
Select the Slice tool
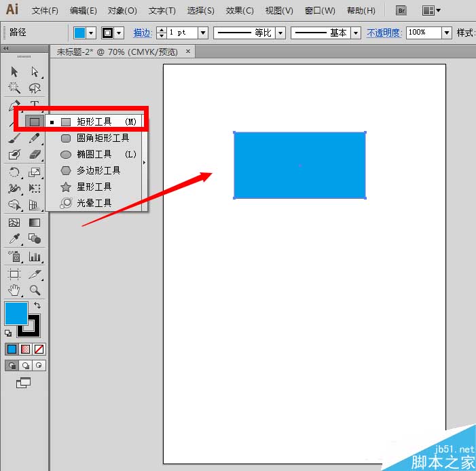point(35,274)
